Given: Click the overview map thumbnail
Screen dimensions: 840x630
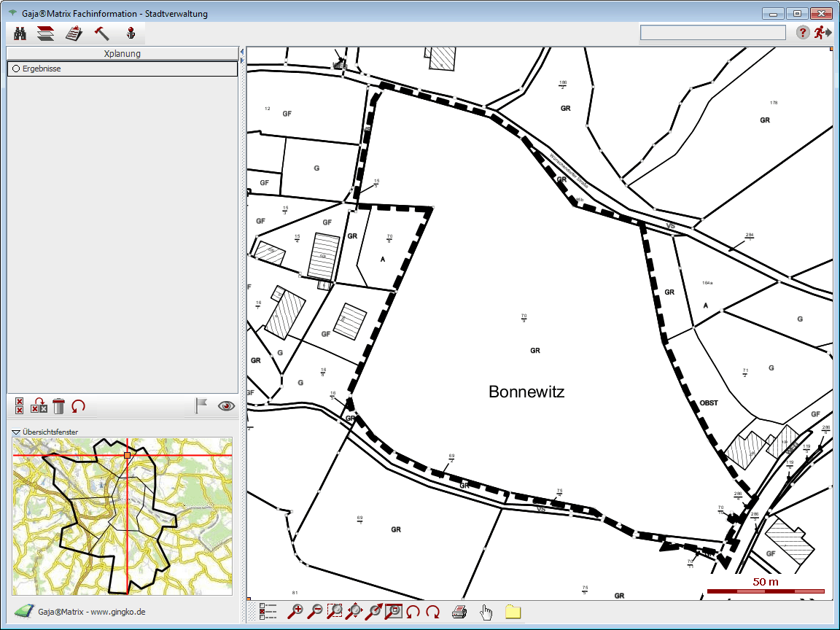Looking at the screenshot, I should pos(122,516).
